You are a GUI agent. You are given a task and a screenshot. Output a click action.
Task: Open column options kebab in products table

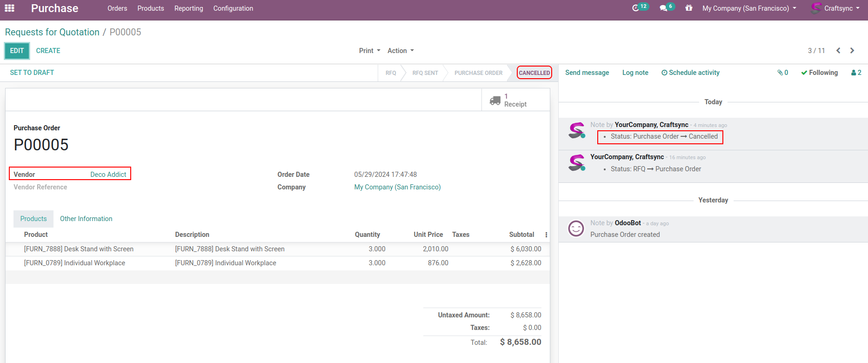point(546,235)
